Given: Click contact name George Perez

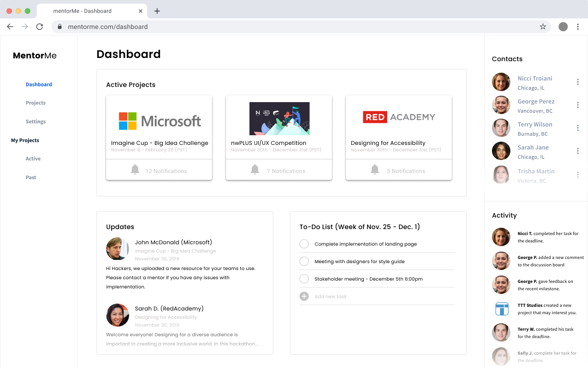Looking at the screenshot, I should pos(536,101).
